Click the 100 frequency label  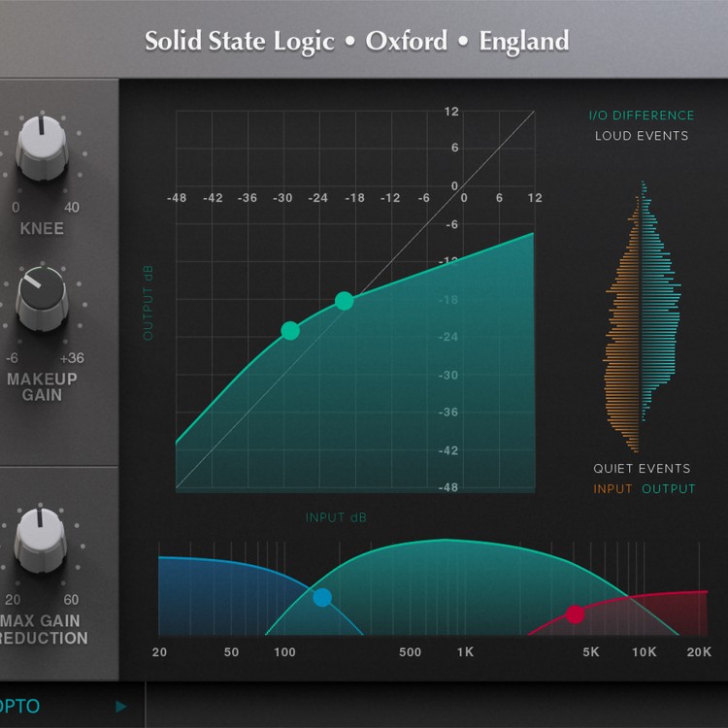pos(284,652)
